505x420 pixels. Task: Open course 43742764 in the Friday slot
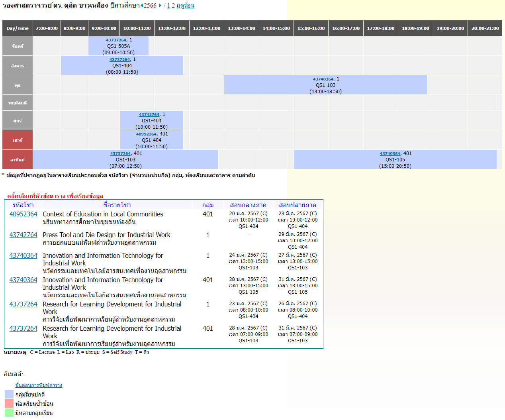tap(149, 115)
